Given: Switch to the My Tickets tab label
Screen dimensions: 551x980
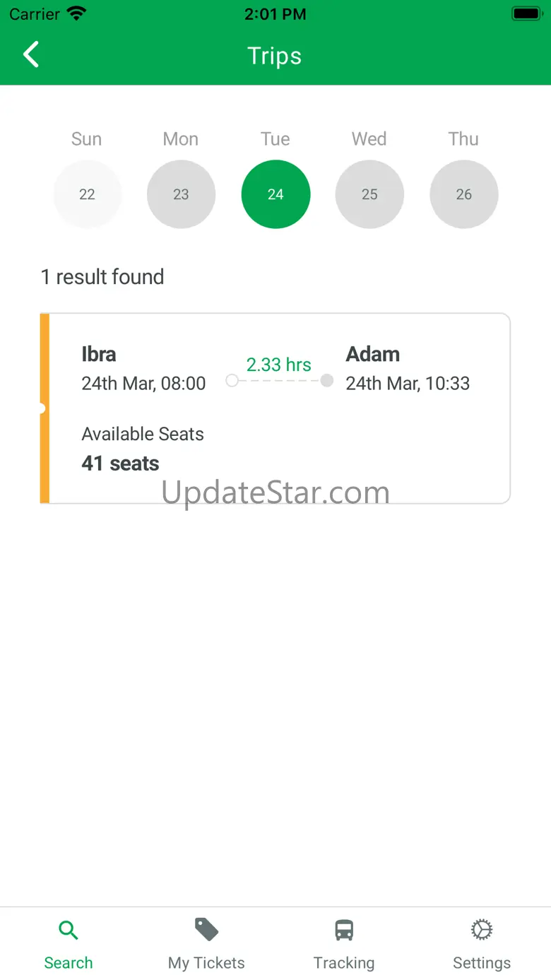Looking at the screenshot, I should [206, 963].
